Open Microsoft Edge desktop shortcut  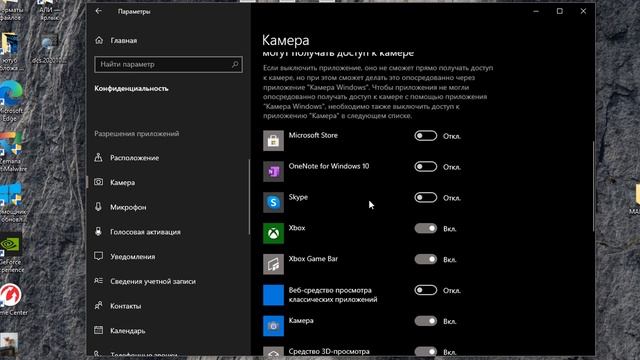click(x=11, y=101)
